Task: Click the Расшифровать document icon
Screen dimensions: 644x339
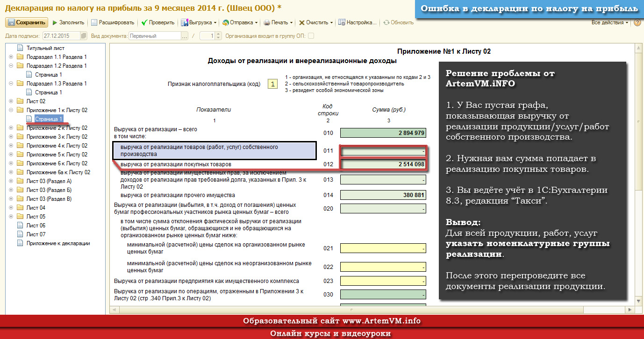Action: (94, 22)
